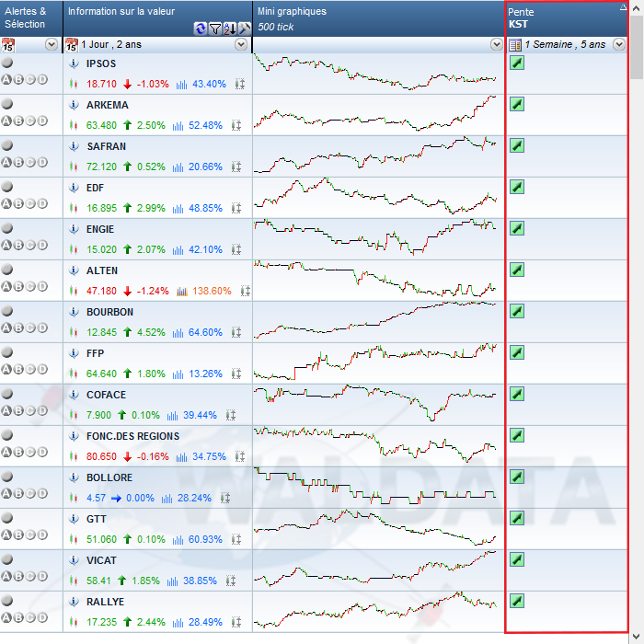Toggle the alert ball for ALTEN
The height and width of the screenshot is (644, 644).
click(x=7, y=270)
